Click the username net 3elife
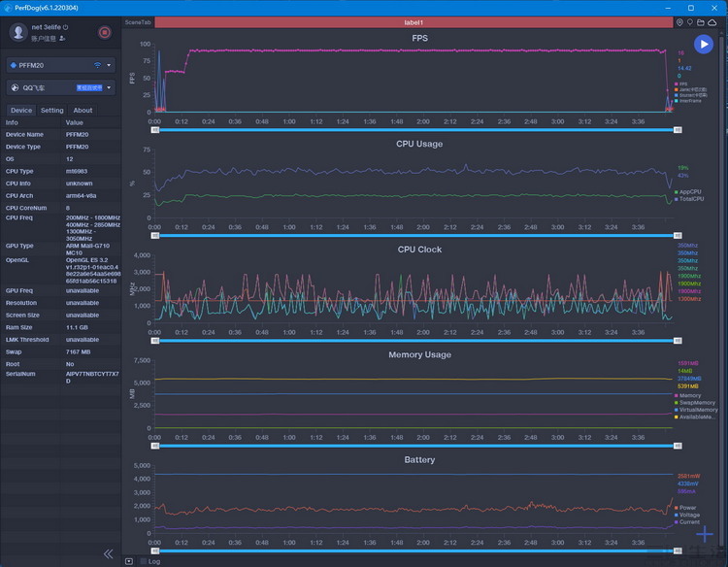728x567 pixels. click(x=46, y=27)
